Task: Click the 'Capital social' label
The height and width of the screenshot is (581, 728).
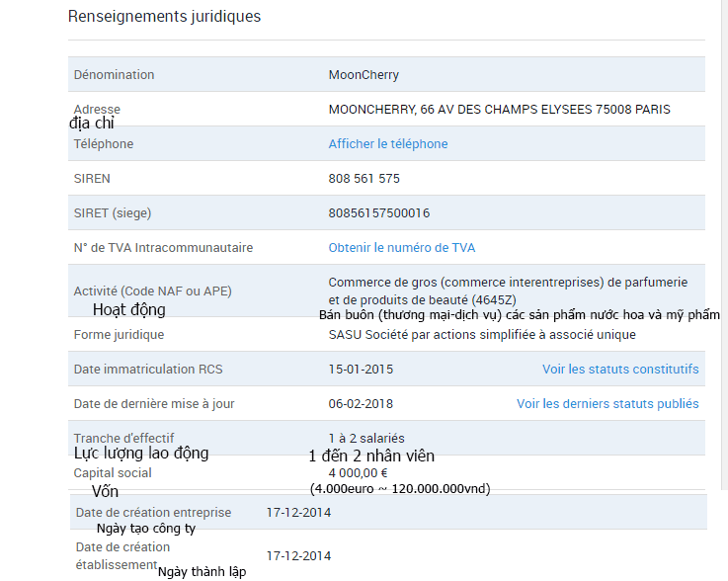Action: (113, 472)
